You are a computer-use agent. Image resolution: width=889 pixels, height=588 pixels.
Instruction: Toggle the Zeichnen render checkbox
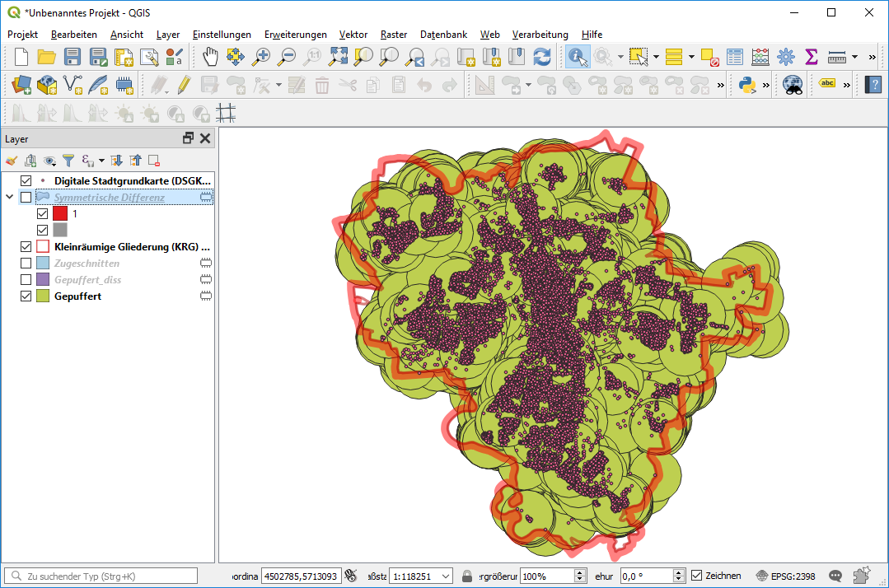point(697,576)
